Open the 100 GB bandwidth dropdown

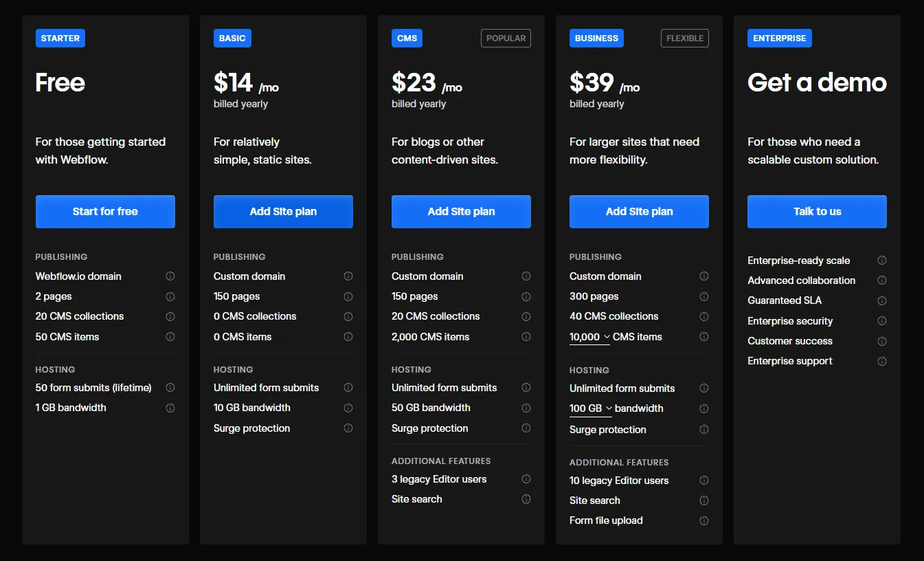pos(591,408)
